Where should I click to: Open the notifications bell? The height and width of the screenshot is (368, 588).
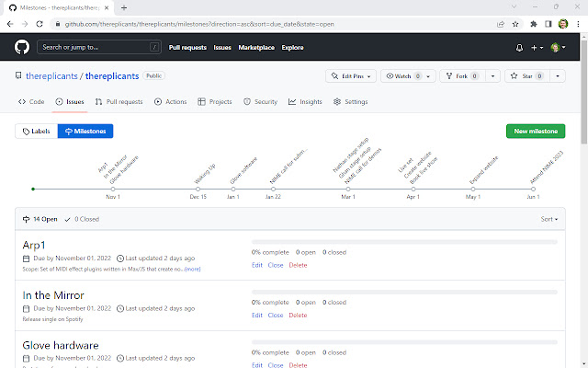(519, 47)
